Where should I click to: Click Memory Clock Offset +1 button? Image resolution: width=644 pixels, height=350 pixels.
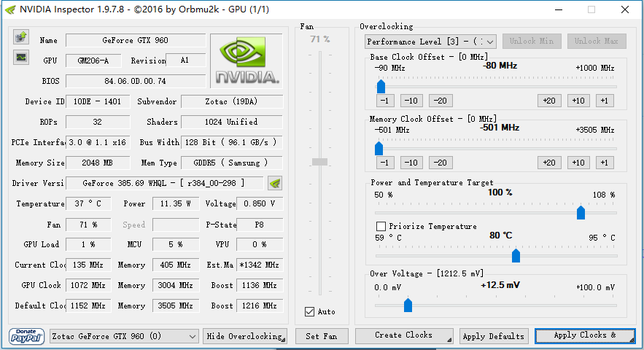pyautogui.click(x=605, y=163)
